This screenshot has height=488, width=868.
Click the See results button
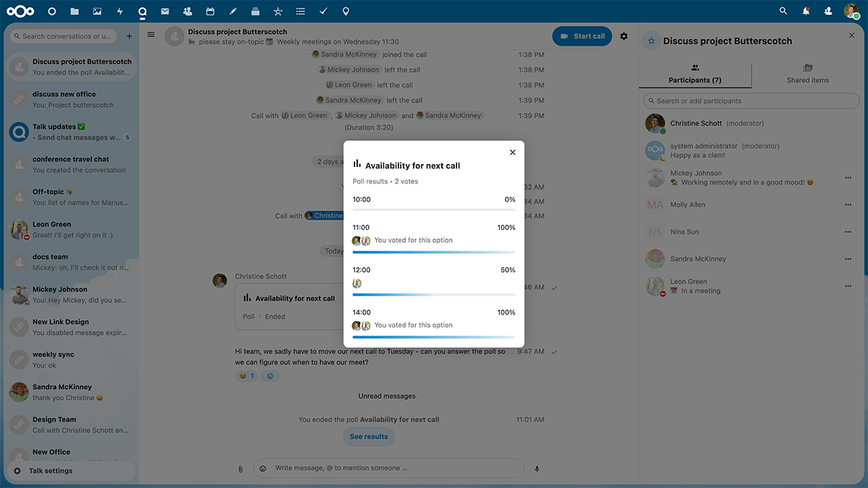[x=369, y=437]
